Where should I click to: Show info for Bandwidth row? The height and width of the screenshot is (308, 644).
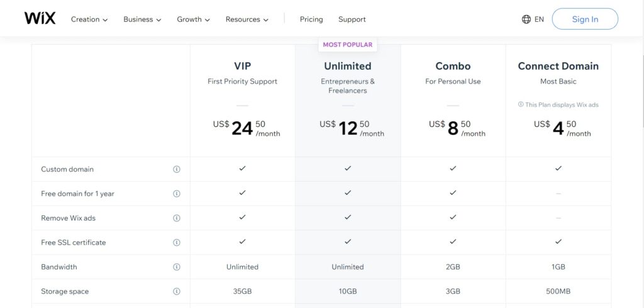[x=177, y=267]
